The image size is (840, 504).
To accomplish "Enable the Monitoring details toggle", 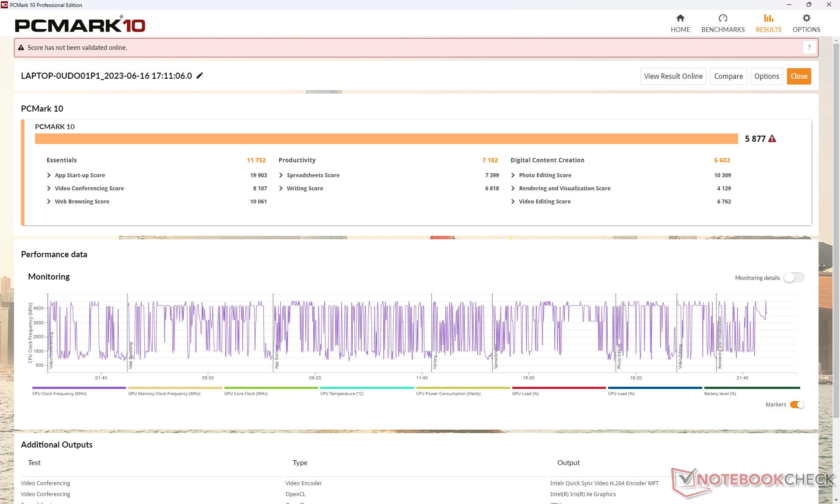I will click(794, 278).
